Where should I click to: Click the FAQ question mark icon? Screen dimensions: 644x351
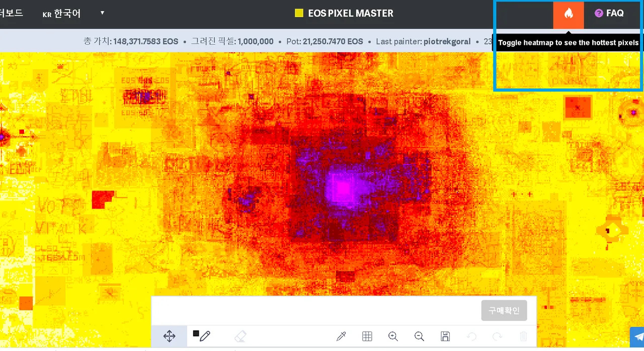tap(599, 13)
